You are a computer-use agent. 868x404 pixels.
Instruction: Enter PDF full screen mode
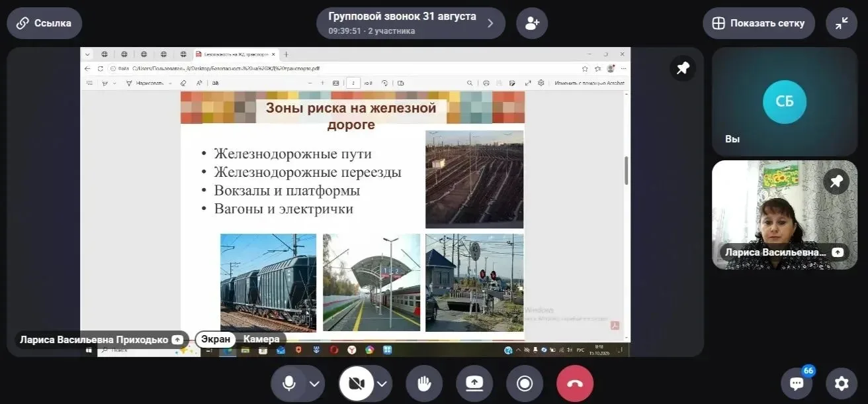point(527,83)
